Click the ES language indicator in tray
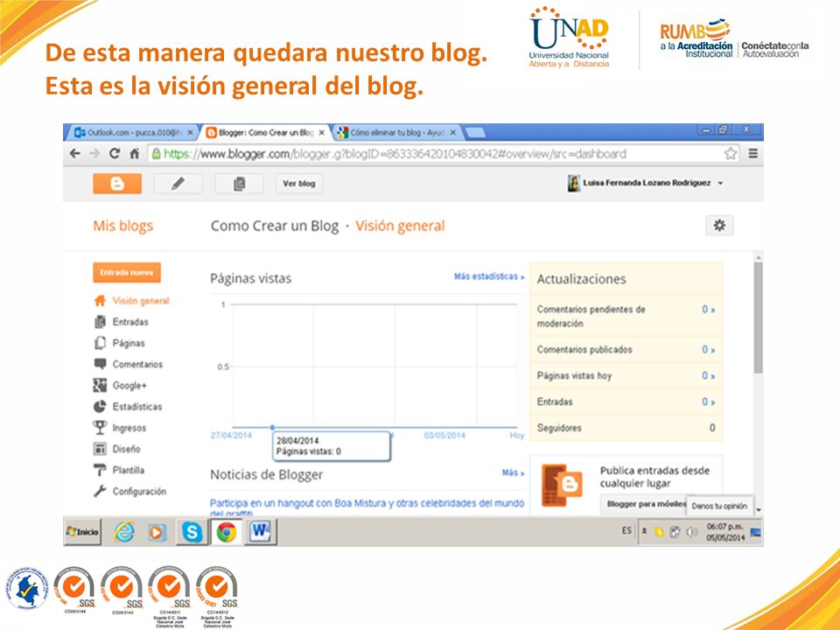This screenshot has width=840, height=630. (x=626, y=531)
